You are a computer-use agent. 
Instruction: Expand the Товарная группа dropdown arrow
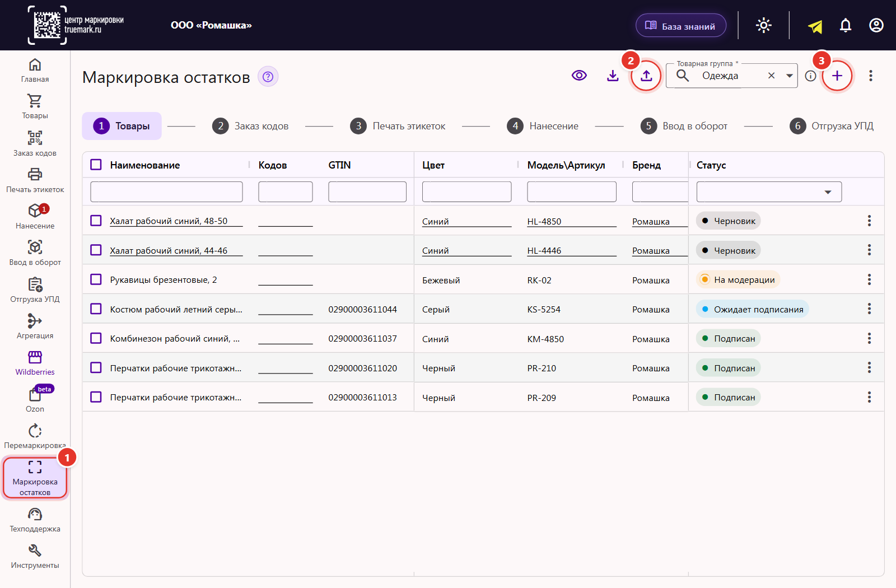[789, 76]
